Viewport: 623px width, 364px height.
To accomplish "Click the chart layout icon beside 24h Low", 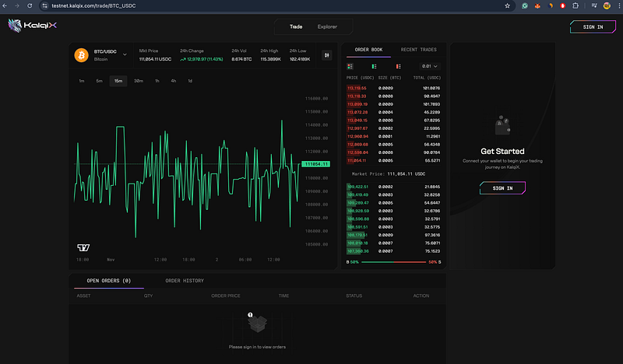I will tap(326, 55).
